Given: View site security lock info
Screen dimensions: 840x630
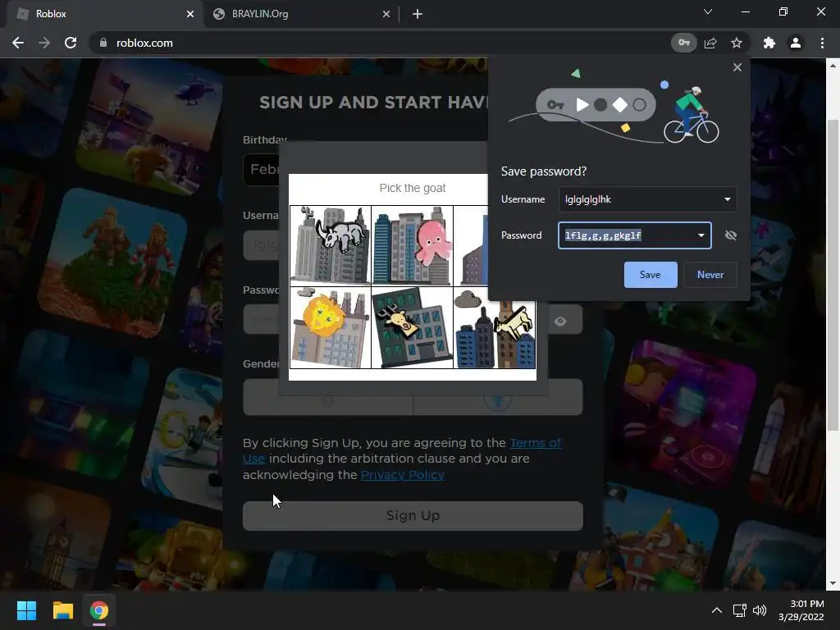Looking at the screenshot, I should (x=103, y=43).
